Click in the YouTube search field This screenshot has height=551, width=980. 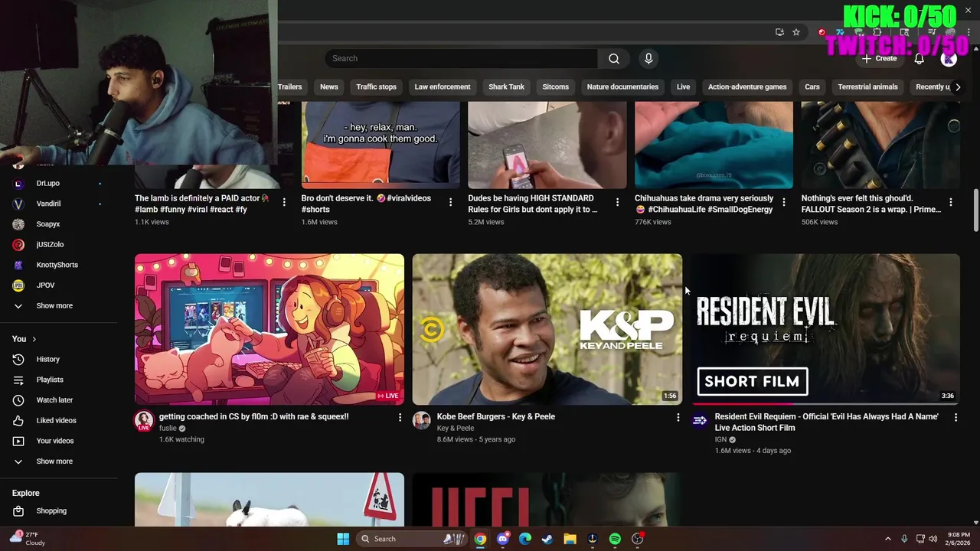pyautogui.click(x=462, y=59)
